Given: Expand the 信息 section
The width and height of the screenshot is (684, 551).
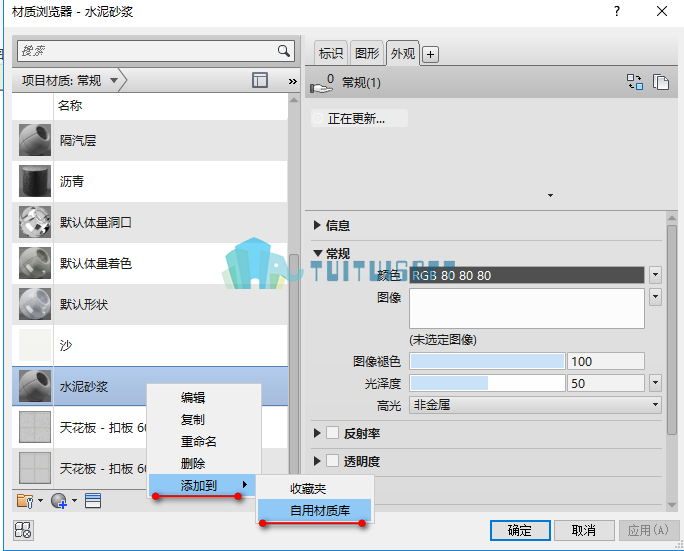Looking at the screenshot, I should [x=317, y=225].
